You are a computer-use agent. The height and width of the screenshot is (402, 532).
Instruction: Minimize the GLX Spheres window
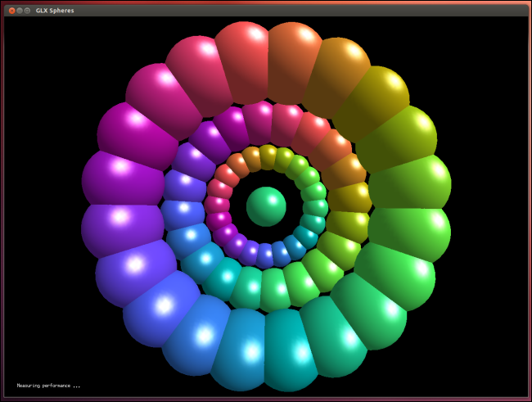(20, 11)
